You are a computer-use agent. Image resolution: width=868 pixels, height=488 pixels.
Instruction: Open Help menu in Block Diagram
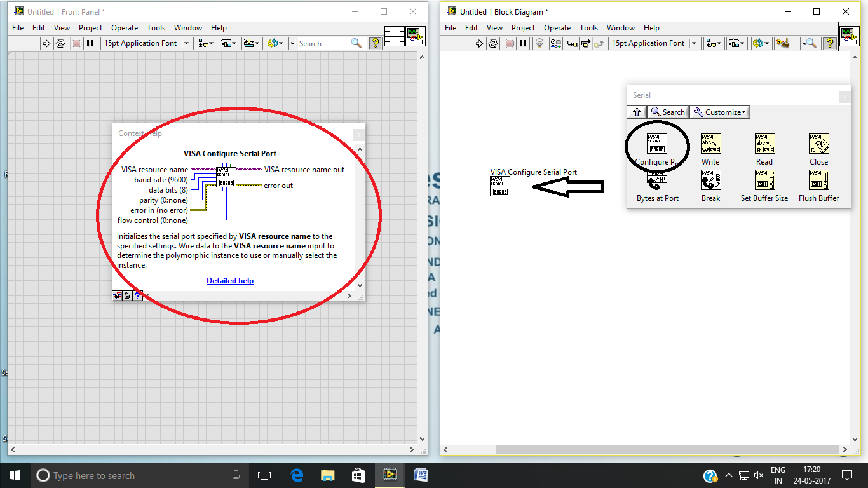[x=651, y=28]
